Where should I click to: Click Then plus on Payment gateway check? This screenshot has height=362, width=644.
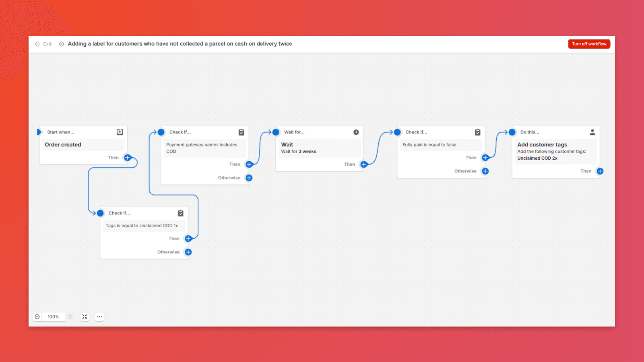click(249, 165)
